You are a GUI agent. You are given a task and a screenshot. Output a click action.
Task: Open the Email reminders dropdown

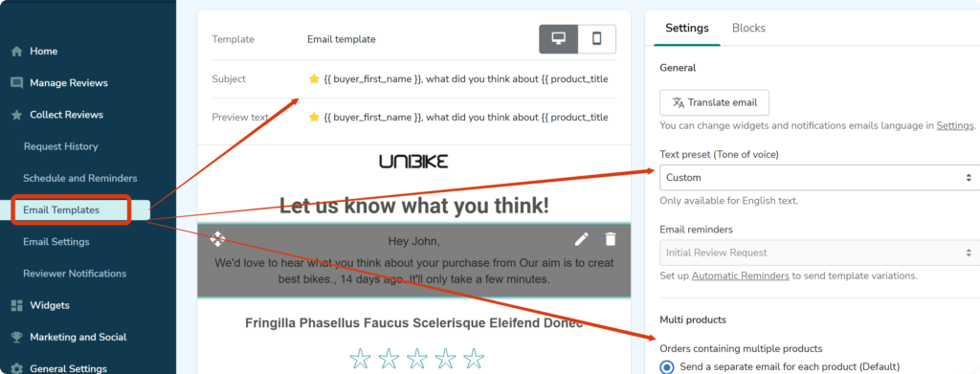[x=819, y=253]
